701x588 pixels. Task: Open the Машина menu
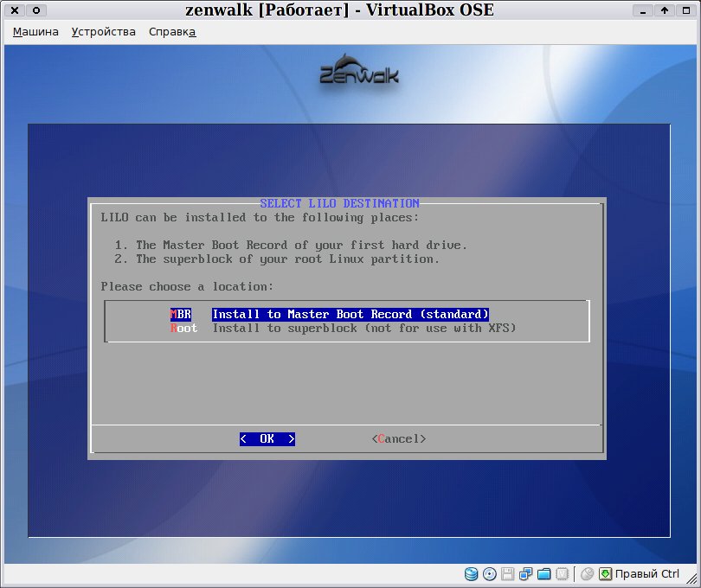coord(35,32)
